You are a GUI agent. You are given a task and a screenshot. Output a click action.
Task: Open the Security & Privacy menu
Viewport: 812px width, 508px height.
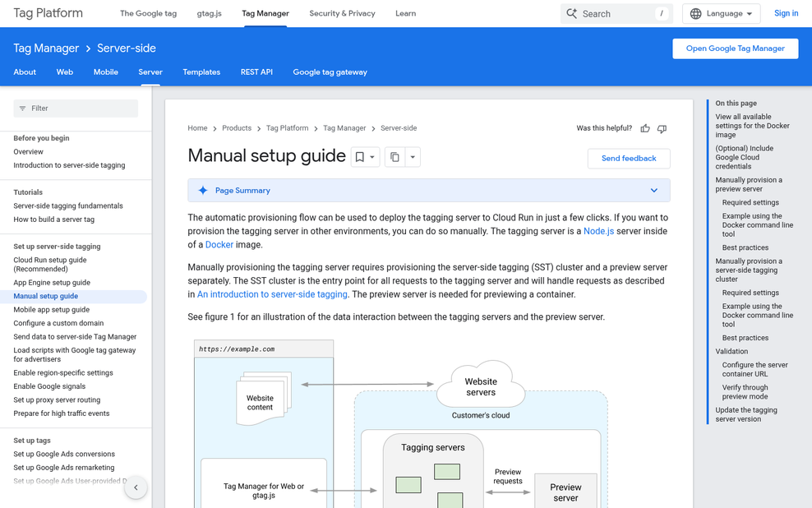click(x=342, y=13)
